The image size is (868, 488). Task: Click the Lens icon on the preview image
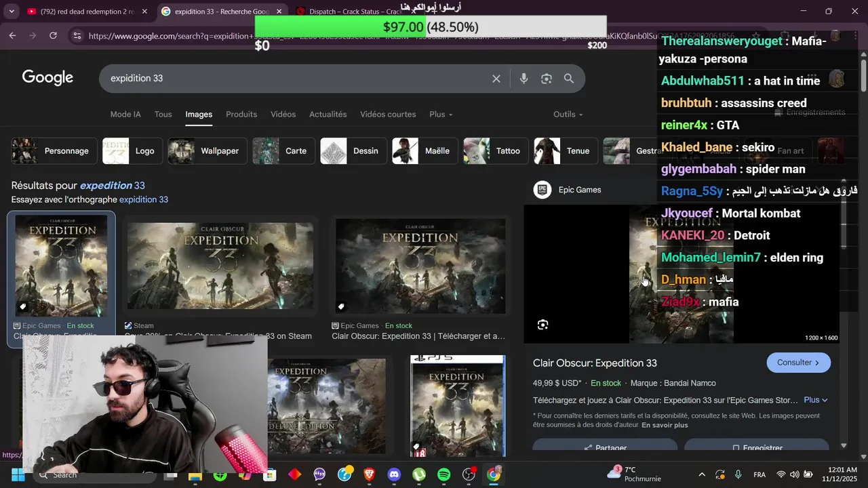tap(542, 325)
